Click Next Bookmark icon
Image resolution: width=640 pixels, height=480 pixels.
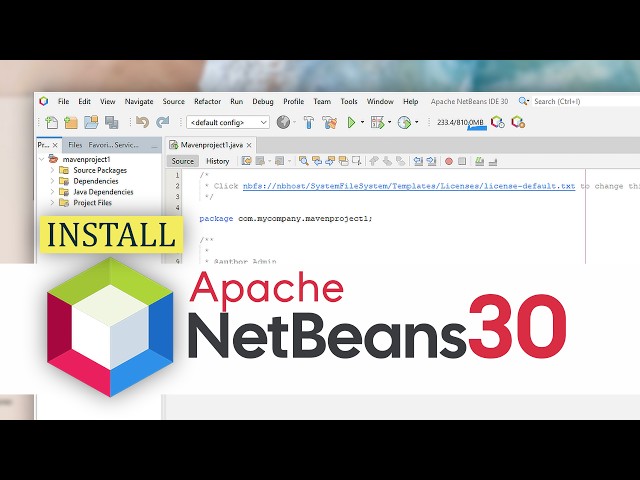(x=387, y=161)
